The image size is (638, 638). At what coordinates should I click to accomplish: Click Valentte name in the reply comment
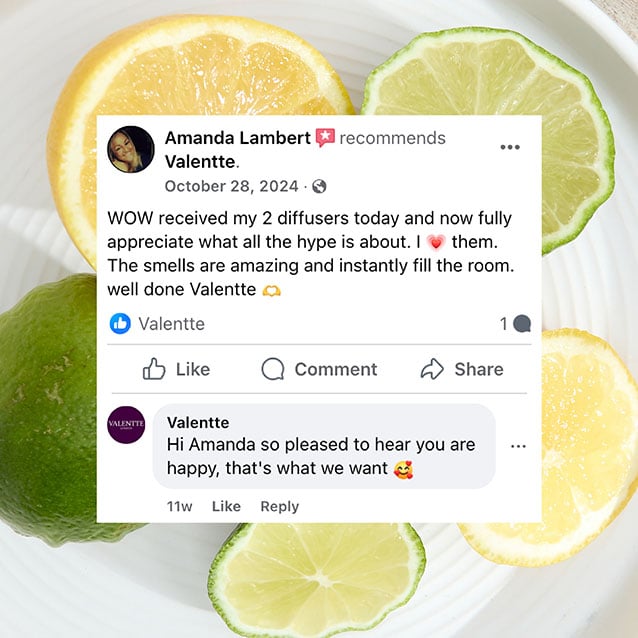click(x=198, y=422)
